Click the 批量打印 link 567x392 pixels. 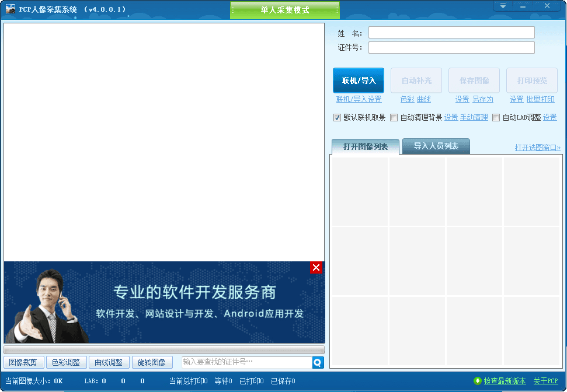540,99
